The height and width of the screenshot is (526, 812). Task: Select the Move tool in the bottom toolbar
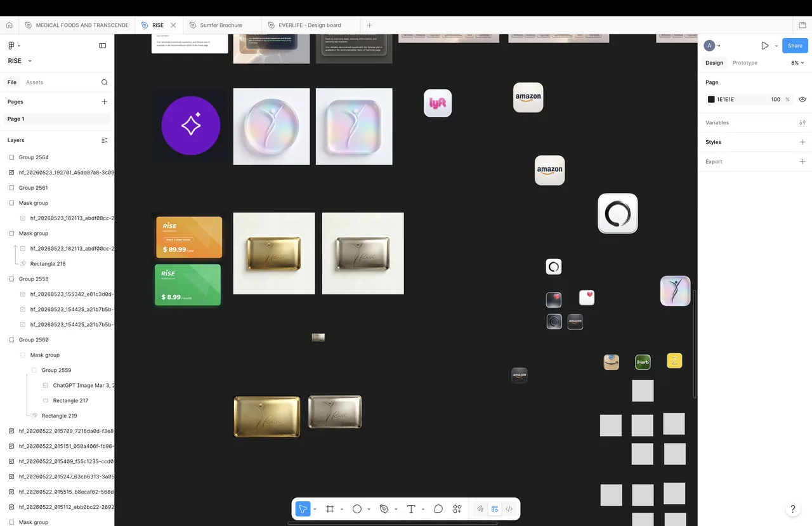pos(303,509)
